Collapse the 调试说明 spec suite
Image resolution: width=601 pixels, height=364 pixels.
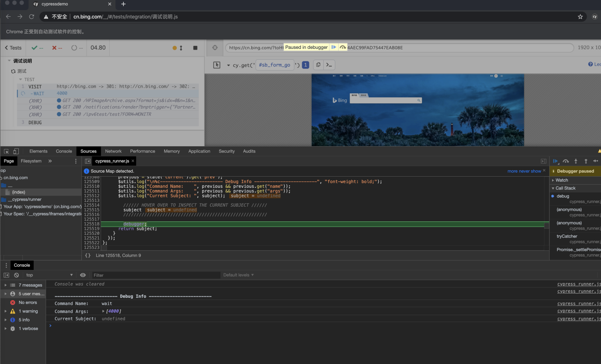(x=9, y=61)
